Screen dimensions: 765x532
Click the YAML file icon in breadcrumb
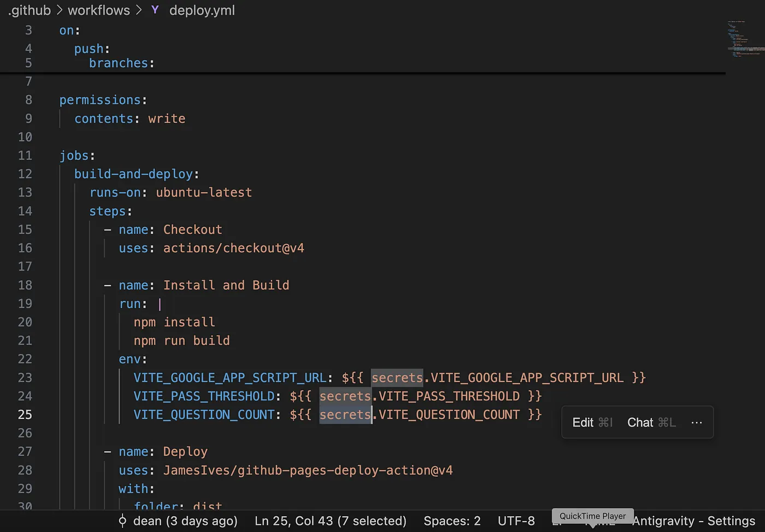point(155,10)
